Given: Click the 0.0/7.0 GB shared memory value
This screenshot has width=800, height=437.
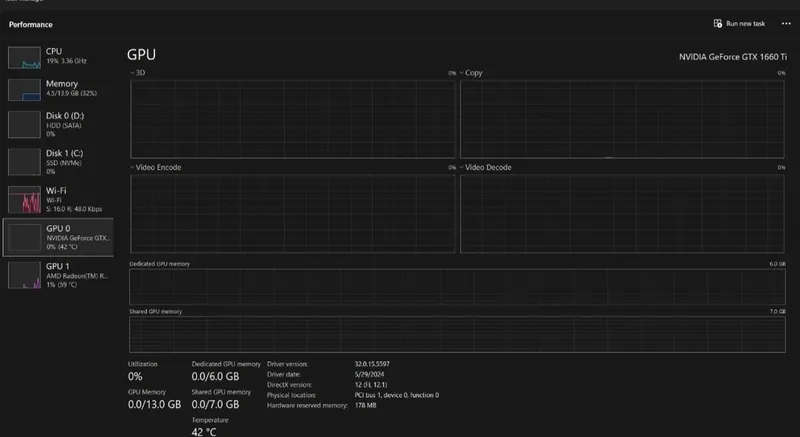Looking at the screenshot, I should coord(215,405).
